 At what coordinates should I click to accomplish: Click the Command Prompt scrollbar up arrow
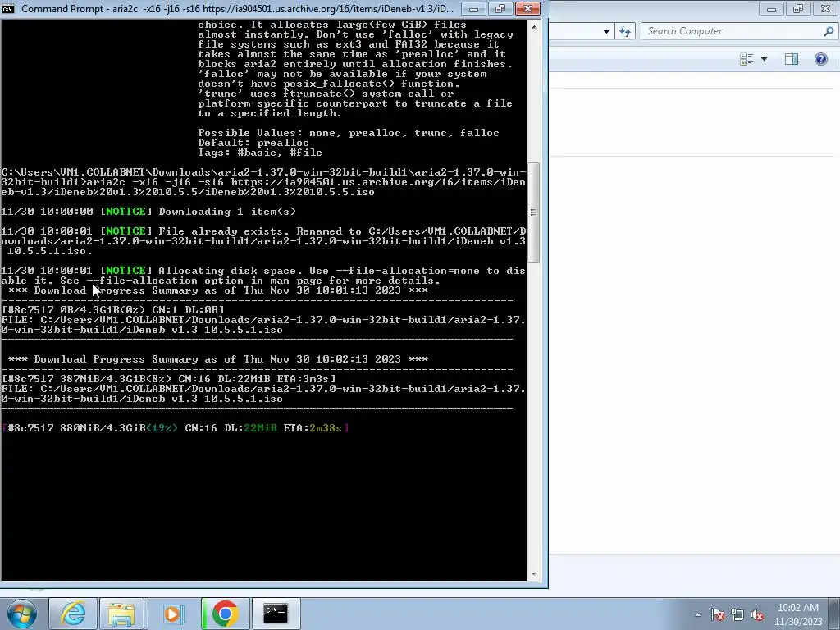coord(533,27)
